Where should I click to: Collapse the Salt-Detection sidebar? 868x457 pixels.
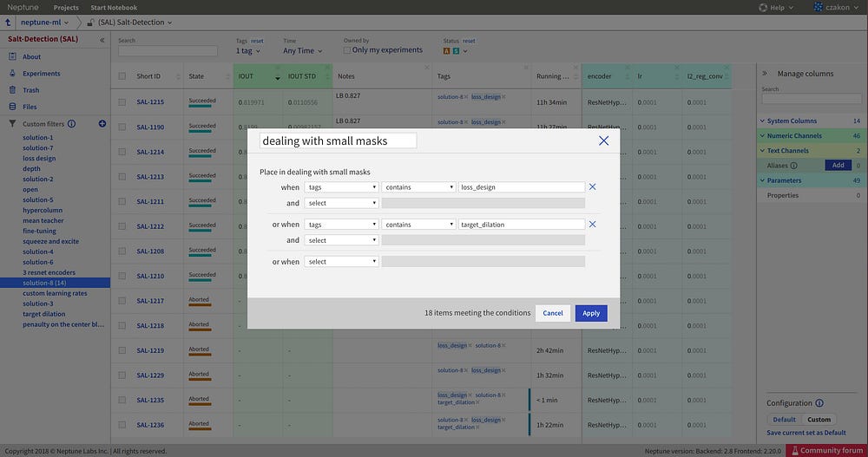(x=102, y=40)
